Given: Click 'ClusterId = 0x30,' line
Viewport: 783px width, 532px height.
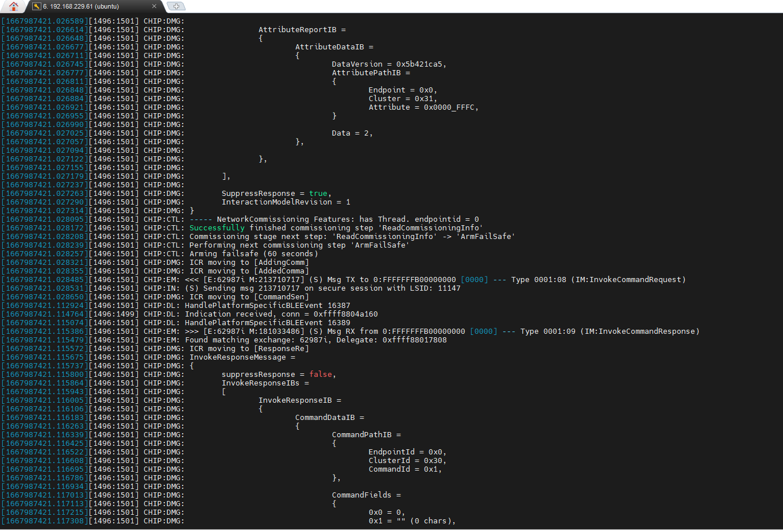Looking at the screenshot, I should click(x=407, y=461).
